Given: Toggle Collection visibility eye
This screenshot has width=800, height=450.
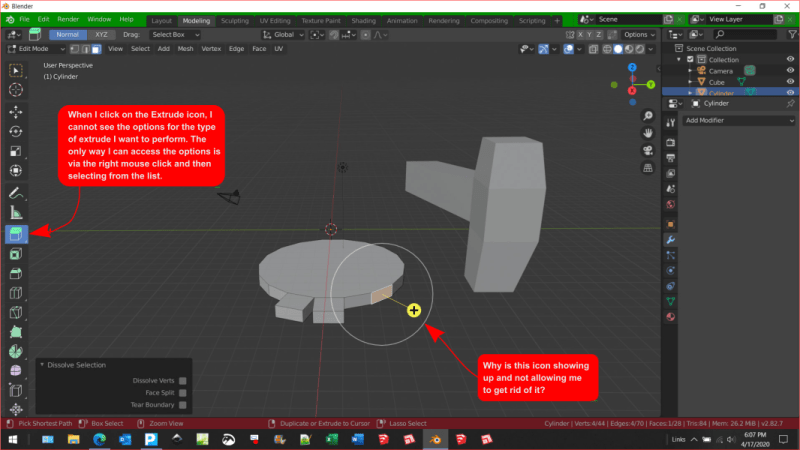Looking at the screenshot, I should click(x=790, y=59).
